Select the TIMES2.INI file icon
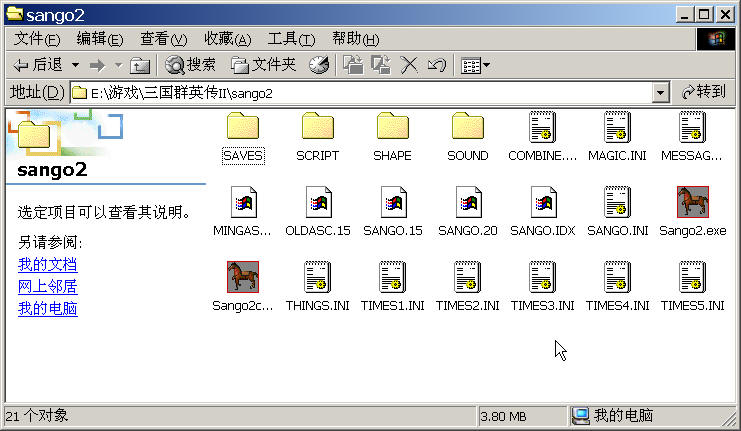This screenshot has width=741, height=431. tap(467, 277)
